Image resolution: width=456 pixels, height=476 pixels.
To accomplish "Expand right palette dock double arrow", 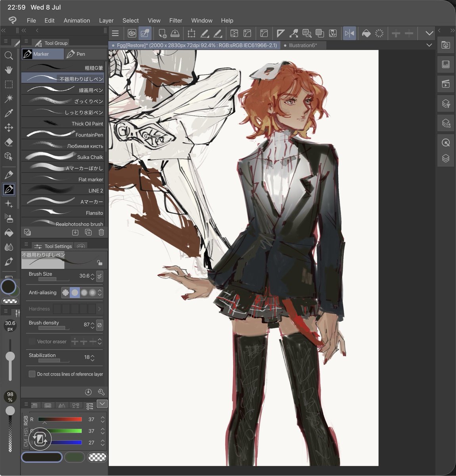I will click(x=452, y=31).
